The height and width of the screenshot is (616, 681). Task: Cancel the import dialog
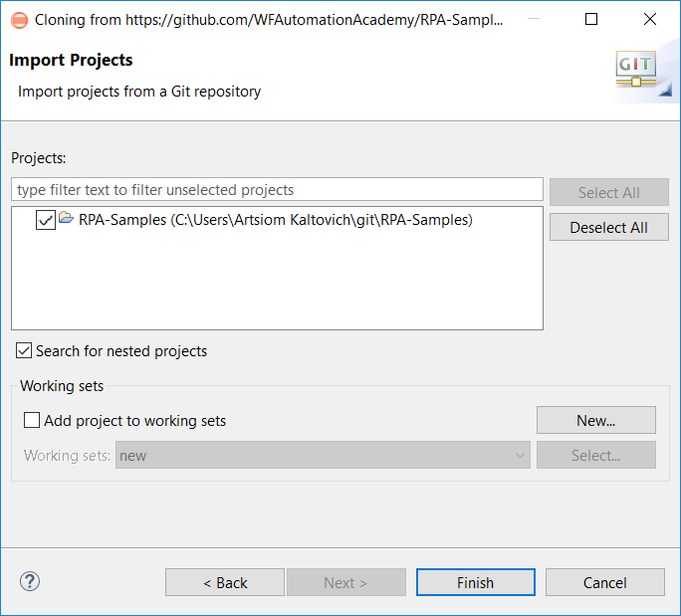[605, 582]
